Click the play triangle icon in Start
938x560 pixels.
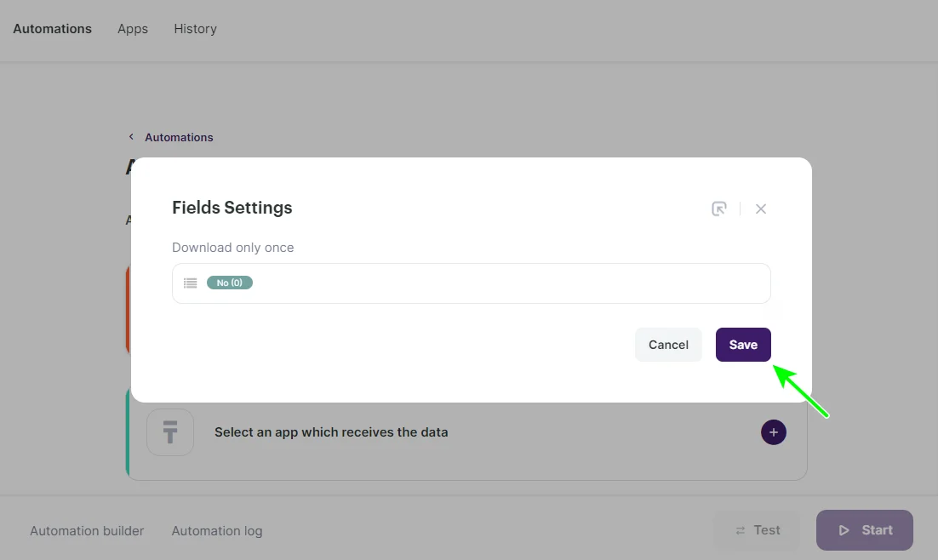tap(844, 530)
